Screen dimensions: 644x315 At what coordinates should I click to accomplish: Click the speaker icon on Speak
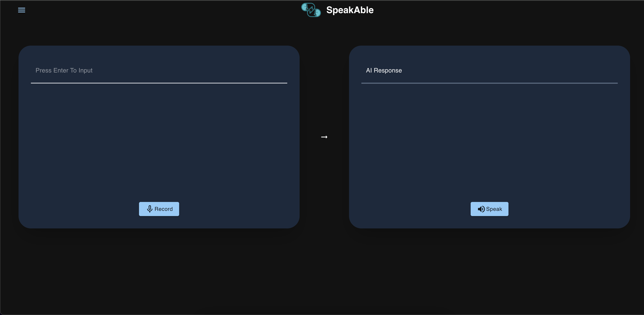pyautogui.click(x=481, y=209)
